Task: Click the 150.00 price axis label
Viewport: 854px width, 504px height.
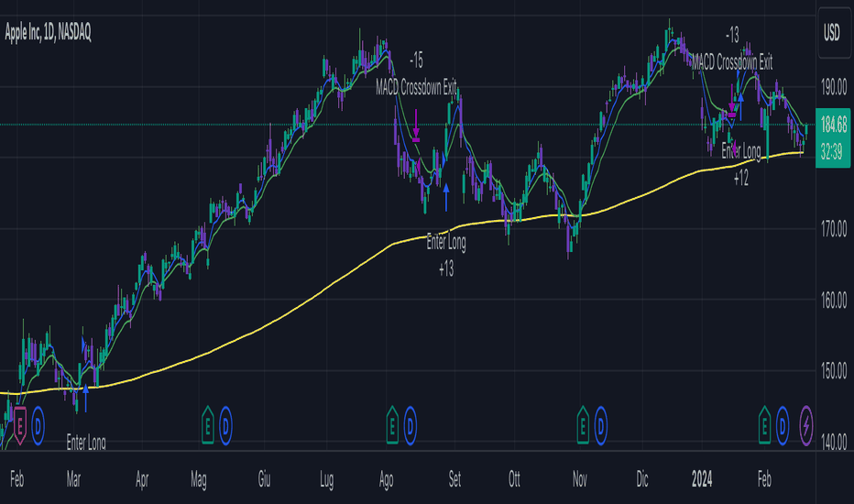Action: (x=834, y=372)
